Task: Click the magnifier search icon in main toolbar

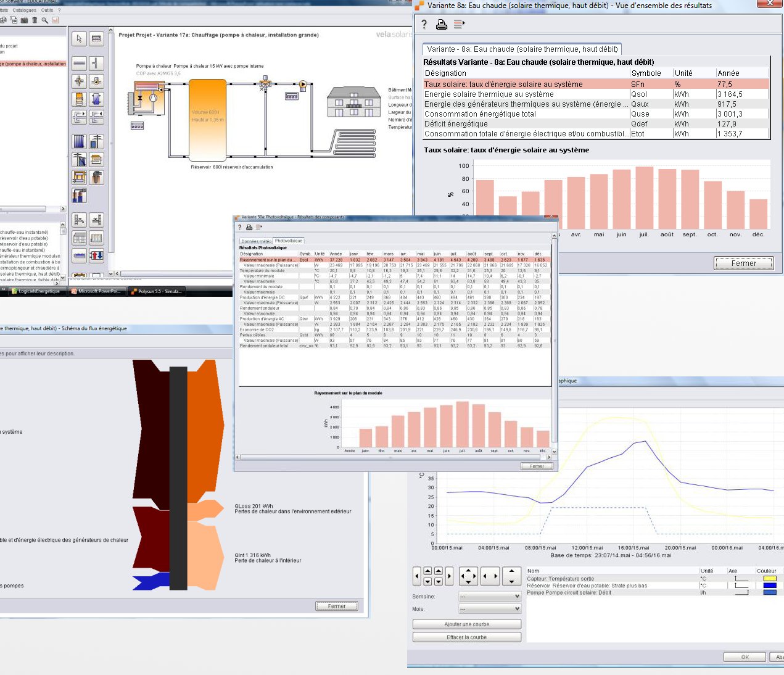Action: tap(44, 20)
